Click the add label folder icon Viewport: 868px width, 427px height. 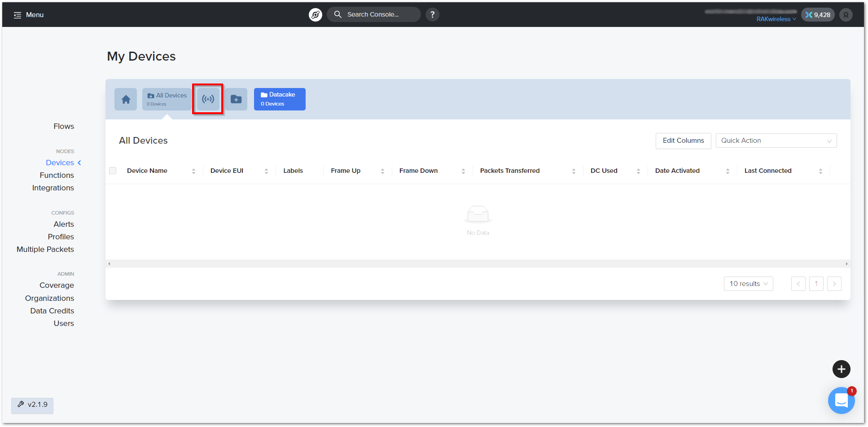point(236,99)
